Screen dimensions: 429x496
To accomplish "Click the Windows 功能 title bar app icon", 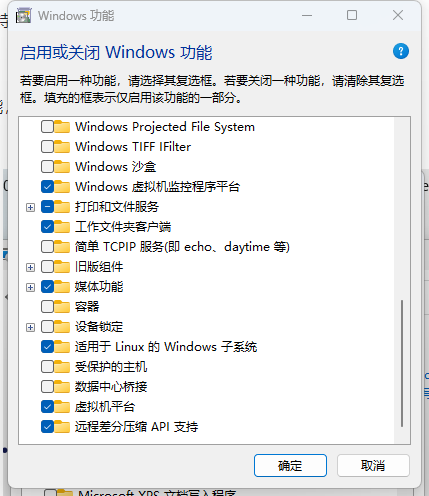I will click(x=23, y=16).
